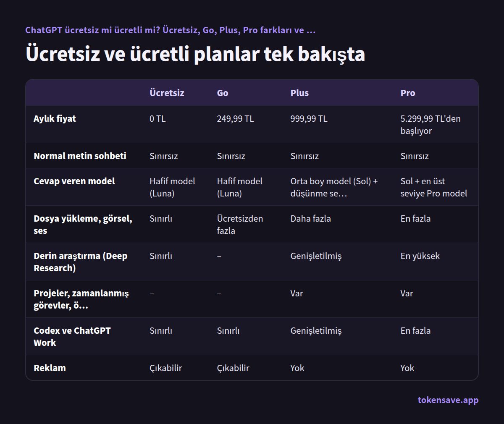This screenshot has height=424, width=504.
Task: Click 'Sınırlı' in the Derin araştırma row
Action: click(x=161, y=256)
